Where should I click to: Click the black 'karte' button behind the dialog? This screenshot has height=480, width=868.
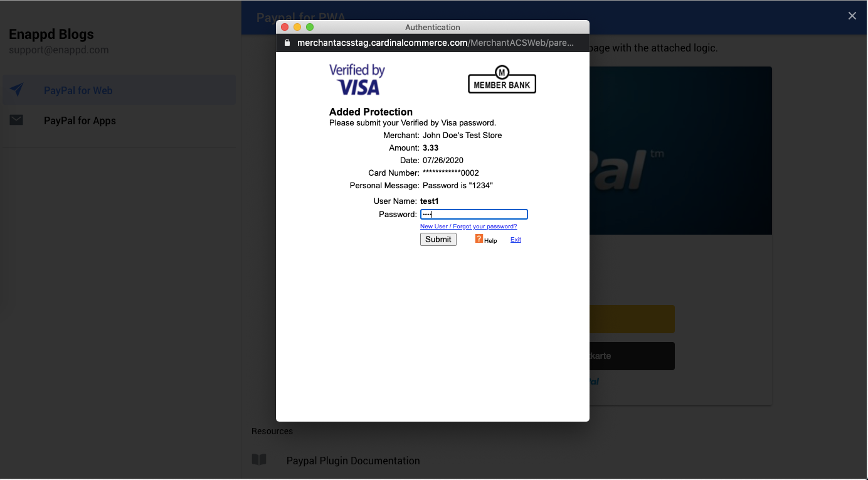click(632, 356)
